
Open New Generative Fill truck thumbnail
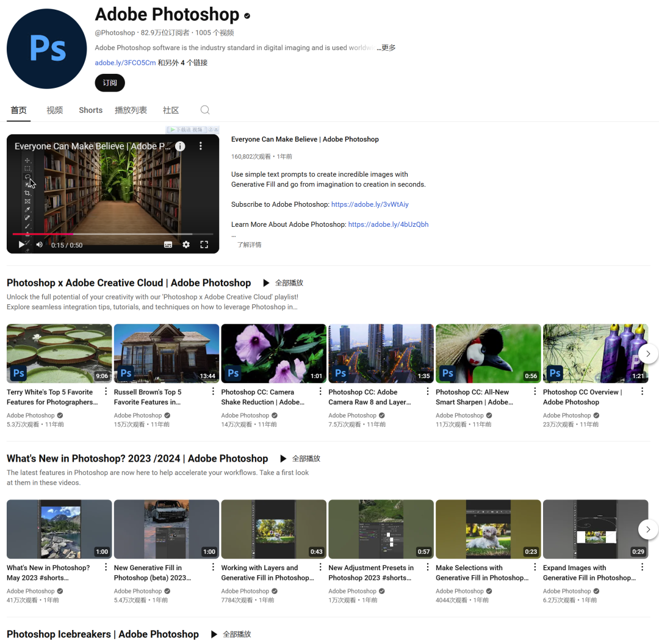(167, 529)
